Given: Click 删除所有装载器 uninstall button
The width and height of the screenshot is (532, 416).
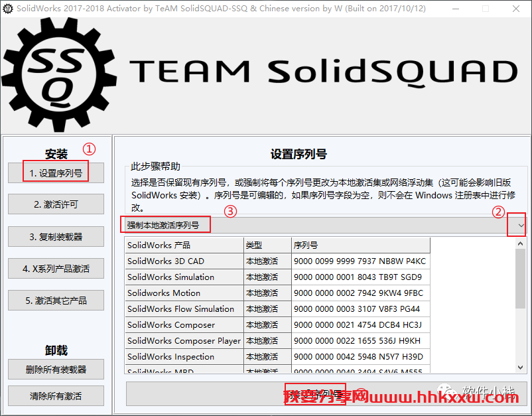Looking at the screenshot, I should point(56,369).
